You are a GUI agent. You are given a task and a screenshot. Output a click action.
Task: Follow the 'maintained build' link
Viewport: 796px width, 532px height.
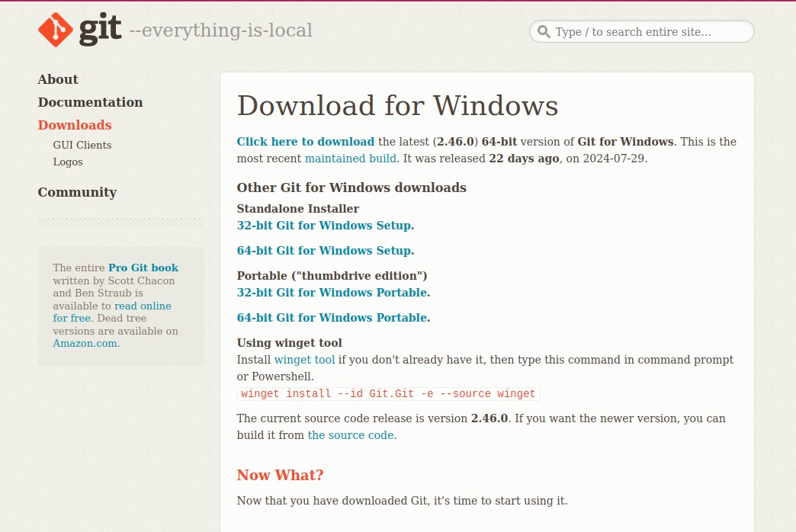point(350,159)
